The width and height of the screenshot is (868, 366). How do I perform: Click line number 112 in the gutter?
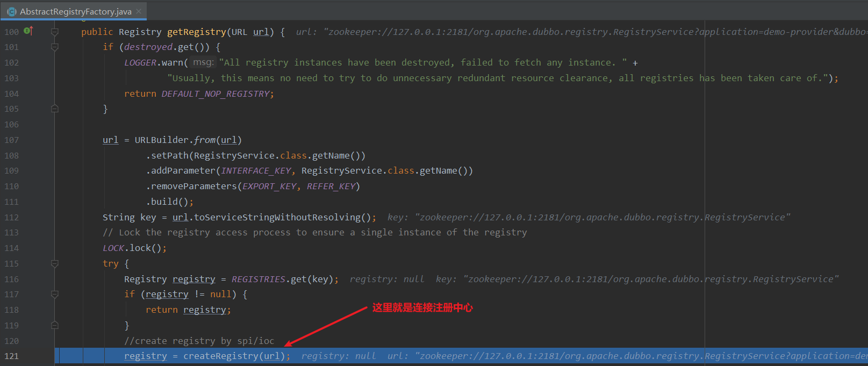point(11,218)
